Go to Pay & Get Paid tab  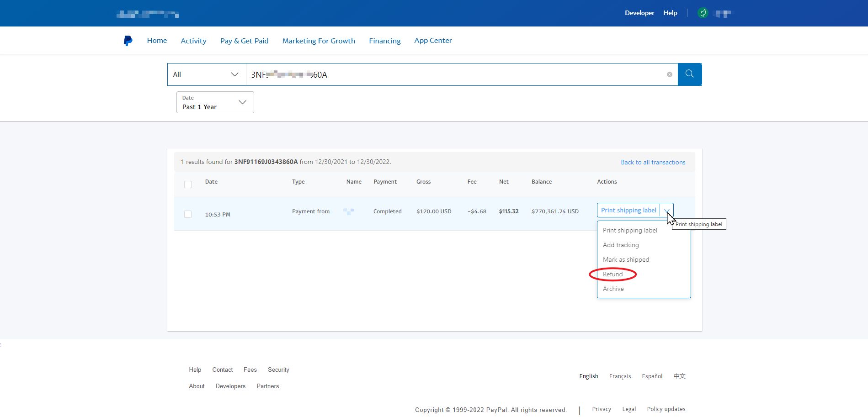244,41
